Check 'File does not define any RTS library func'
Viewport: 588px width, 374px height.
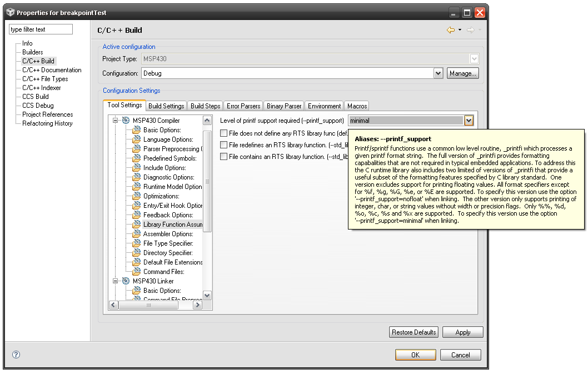pyautogui.click(x=224, y=133)
